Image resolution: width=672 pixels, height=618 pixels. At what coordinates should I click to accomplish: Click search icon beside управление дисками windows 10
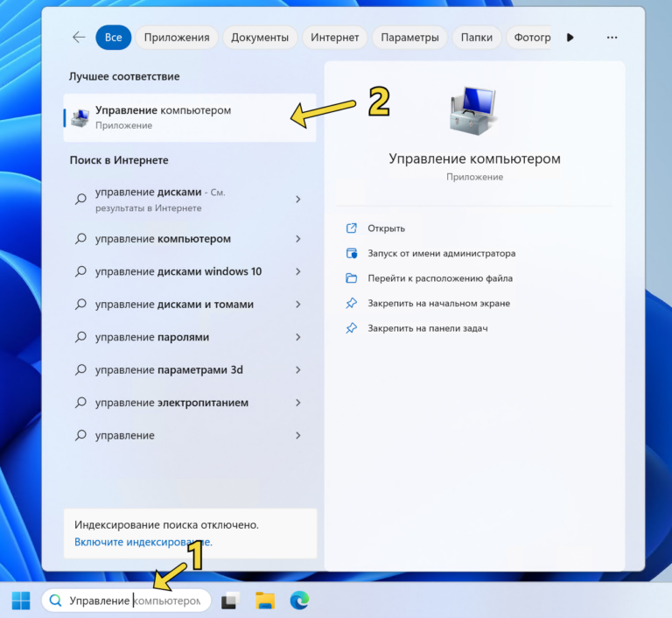[x=80, y=271]
